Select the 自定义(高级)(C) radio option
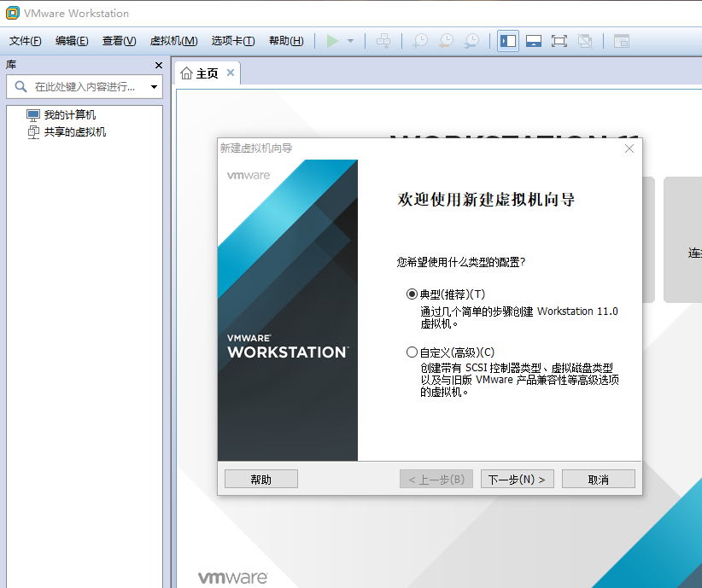Screen dimensions: 702x588 [x=412, y=352]
